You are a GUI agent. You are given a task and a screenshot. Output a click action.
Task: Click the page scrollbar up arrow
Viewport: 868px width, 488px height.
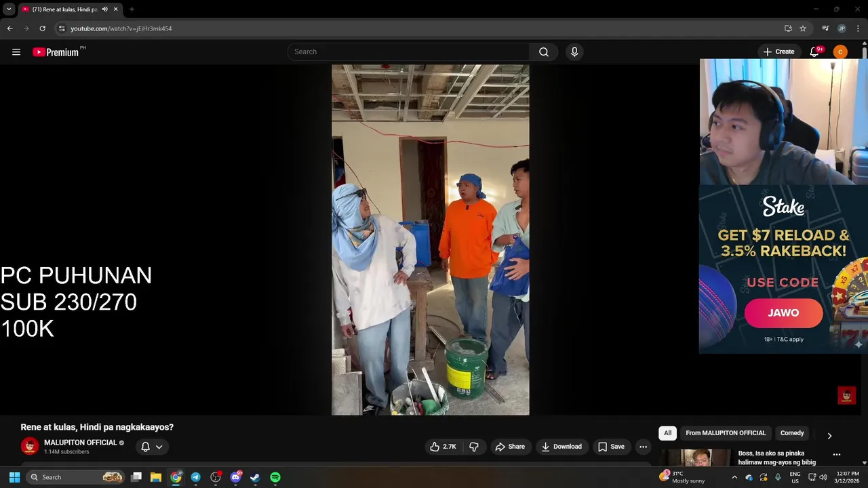[x=864, y=43]
